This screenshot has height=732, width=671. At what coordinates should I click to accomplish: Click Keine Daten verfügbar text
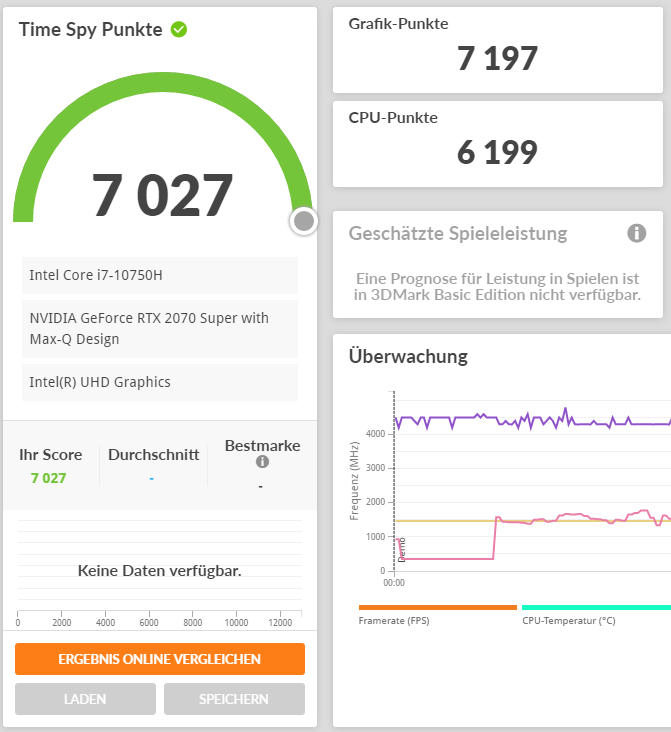tap(160, 570)
